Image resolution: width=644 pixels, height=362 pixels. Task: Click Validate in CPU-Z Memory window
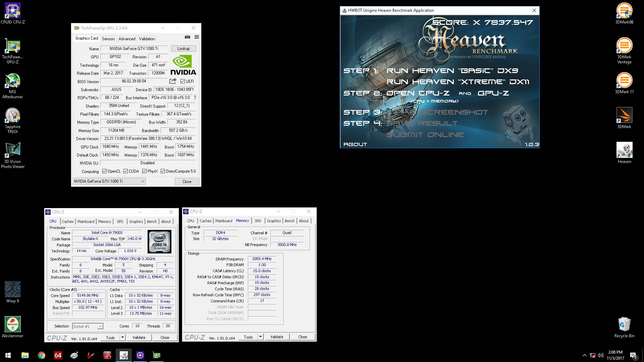click(277, 337)
